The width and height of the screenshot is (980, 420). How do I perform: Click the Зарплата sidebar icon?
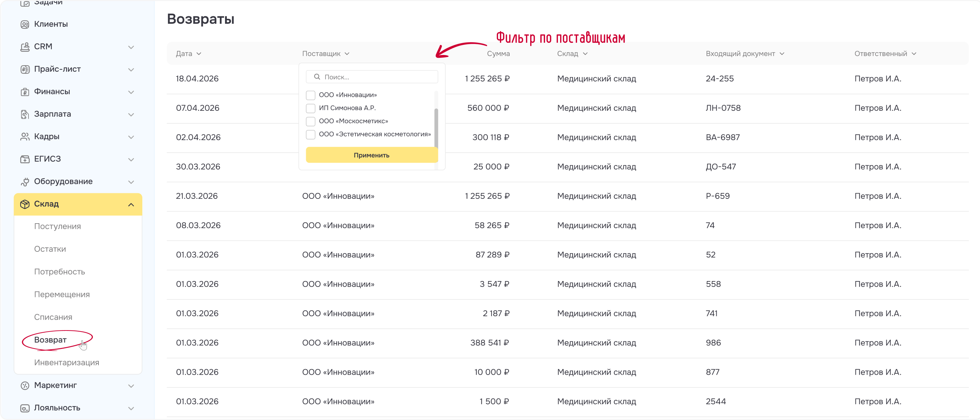(x=25, y=114)
